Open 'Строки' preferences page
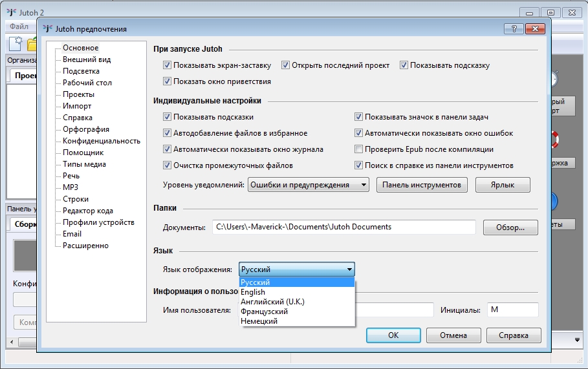Viewport: 588px width, 369px height. [76, 199]
